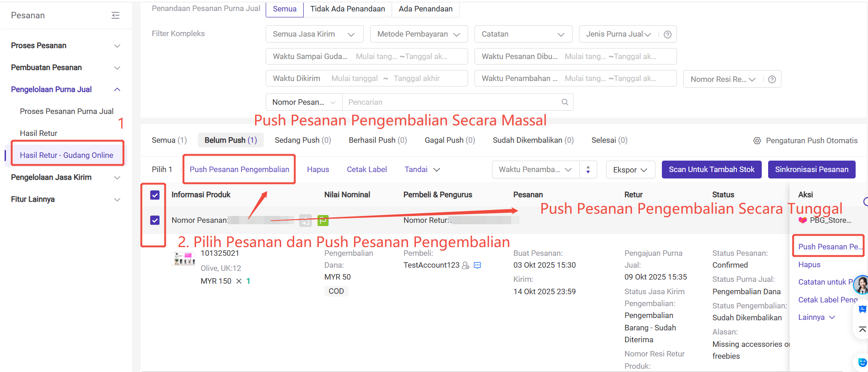
Task: Open the Selesai (0) tab
Action: point(609,140)
